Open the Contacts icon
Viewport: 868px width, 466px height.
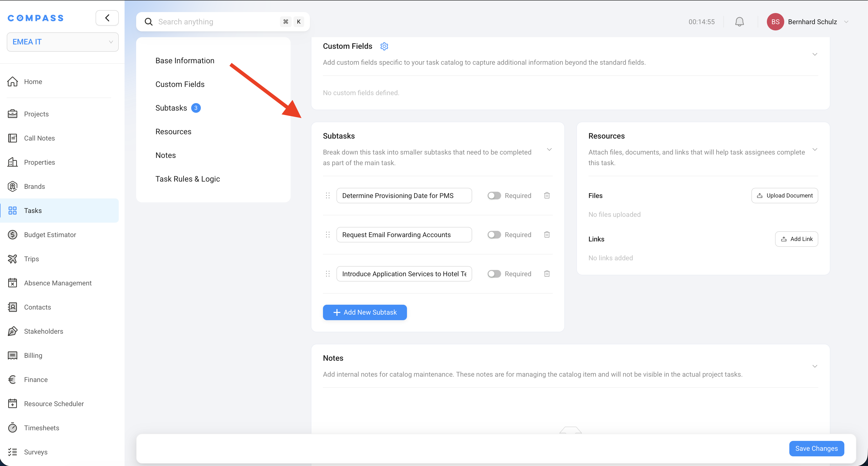(x=13, y=307)
